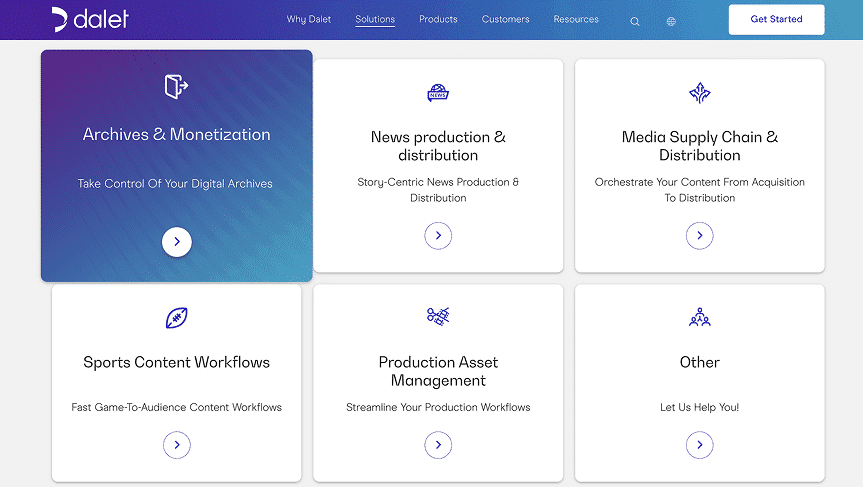
Task: Open Production Asset Management arrow button
Action: coord(438,445)
